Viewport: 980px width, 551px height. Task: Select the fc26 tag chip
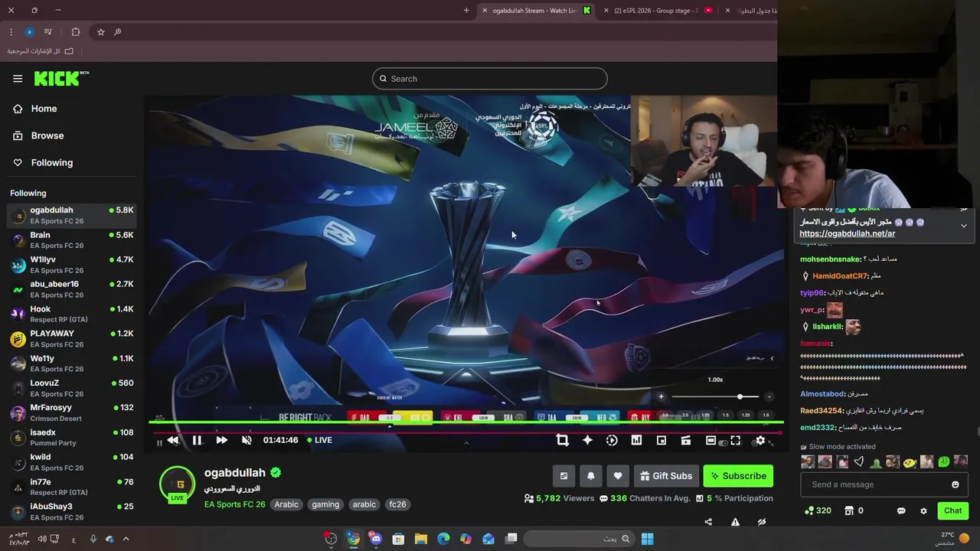[x=397, y=504]
